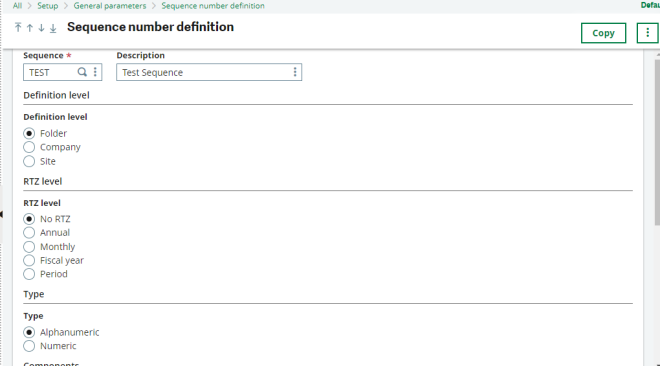The image size is (660, 366).
Task: Go to previous record arrow
Action: click(x=29, y=28)
